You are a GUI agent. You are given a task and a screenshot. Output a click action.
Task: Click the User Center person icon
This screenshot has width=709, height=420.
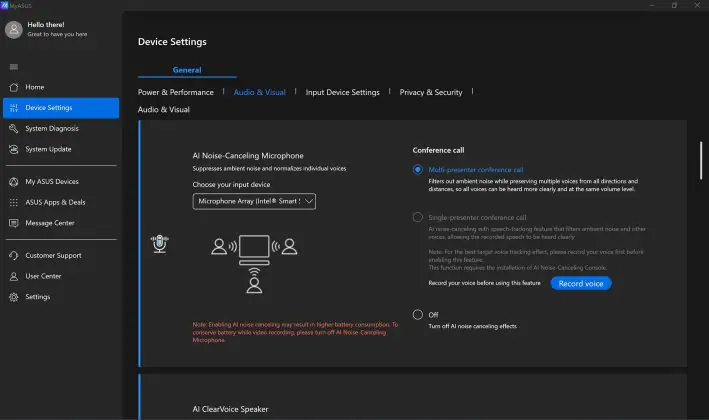click(14, 276)
